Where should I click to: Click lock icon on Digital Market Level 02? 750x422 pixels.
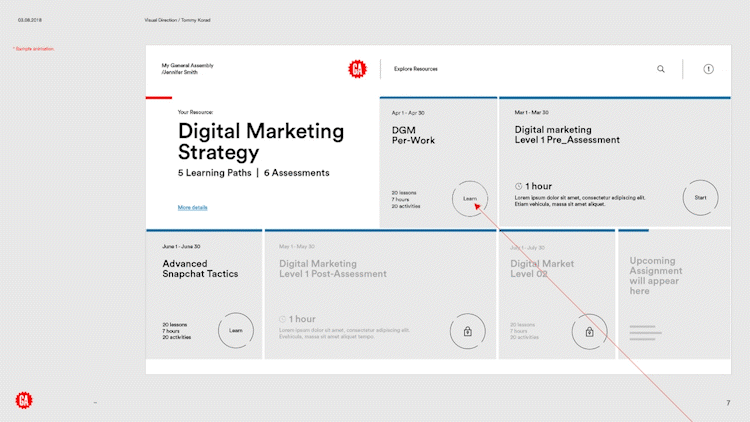589,332
